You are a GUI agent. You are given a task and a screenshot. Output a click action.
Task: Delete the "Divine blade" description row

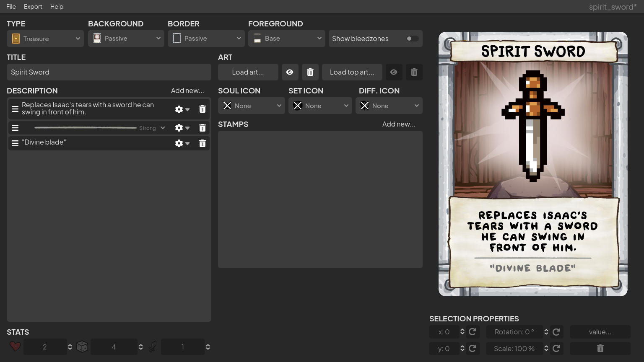pyautogui.click(x=203, y=143)
